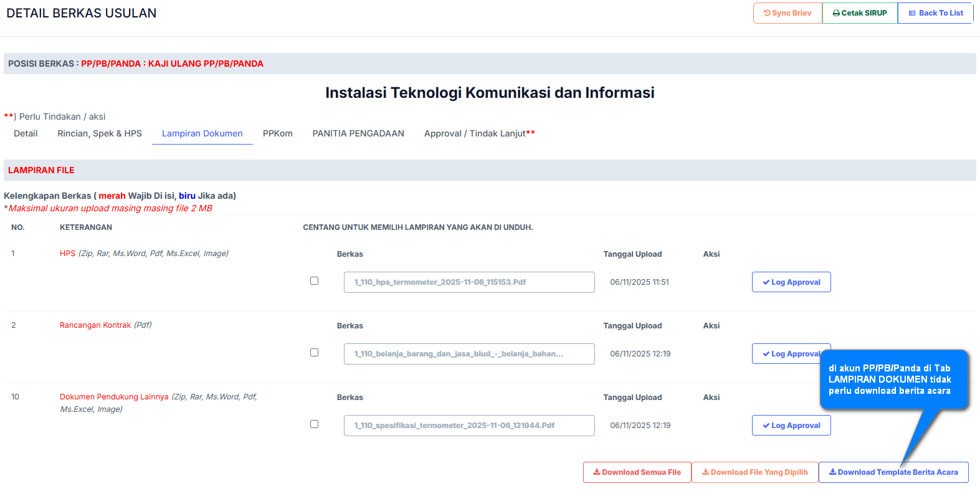Screen dimensions: 980x491
Task: Open the PPKom tab
Action: tap(277, 133)
